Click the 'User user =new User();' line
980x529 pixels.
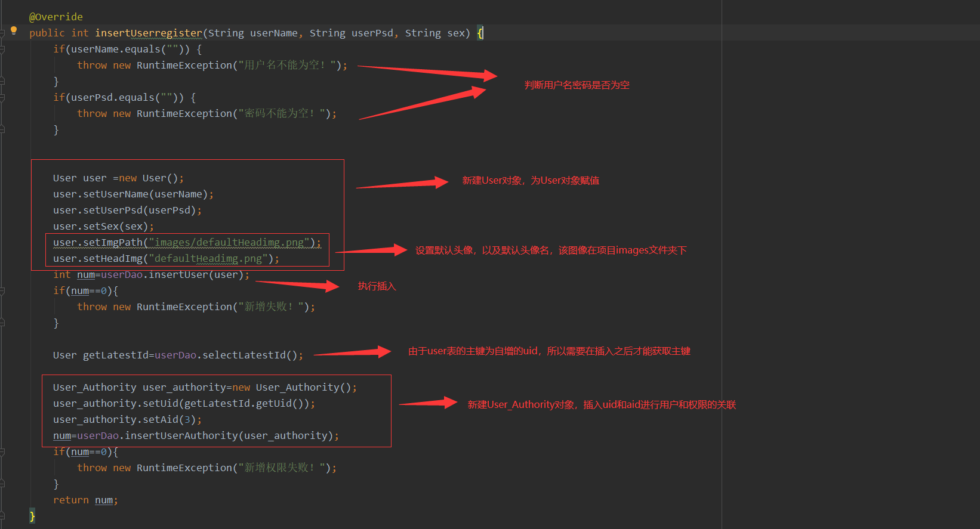click(x=118, y=178)
